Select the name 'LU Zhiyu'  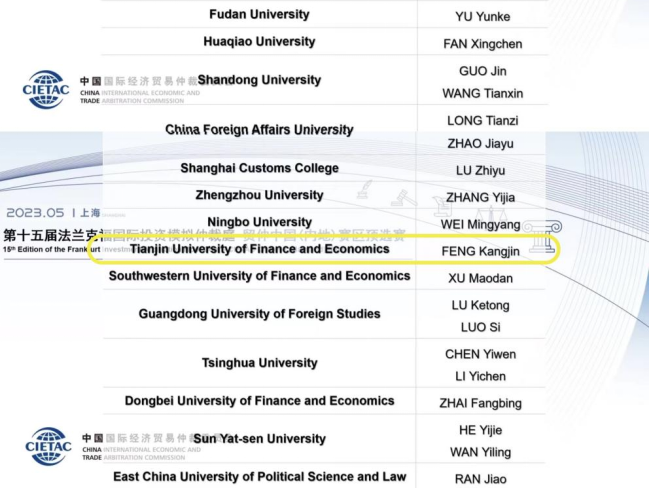click(481, 171)
